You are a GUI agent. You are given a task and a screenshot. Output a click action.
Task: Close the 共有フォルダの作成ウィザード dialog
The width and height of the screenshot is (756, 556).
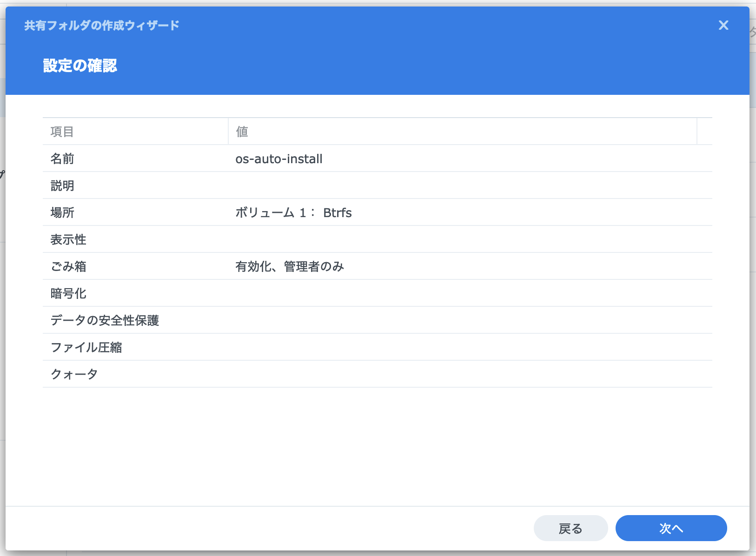pyautogui.click(x=723, y=26)
